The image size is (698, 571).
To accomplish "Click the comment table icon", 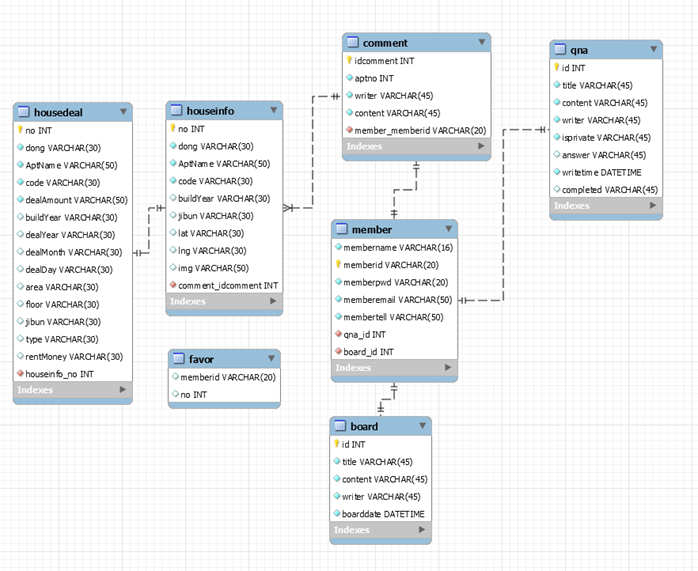I will (x=353, y=42).
